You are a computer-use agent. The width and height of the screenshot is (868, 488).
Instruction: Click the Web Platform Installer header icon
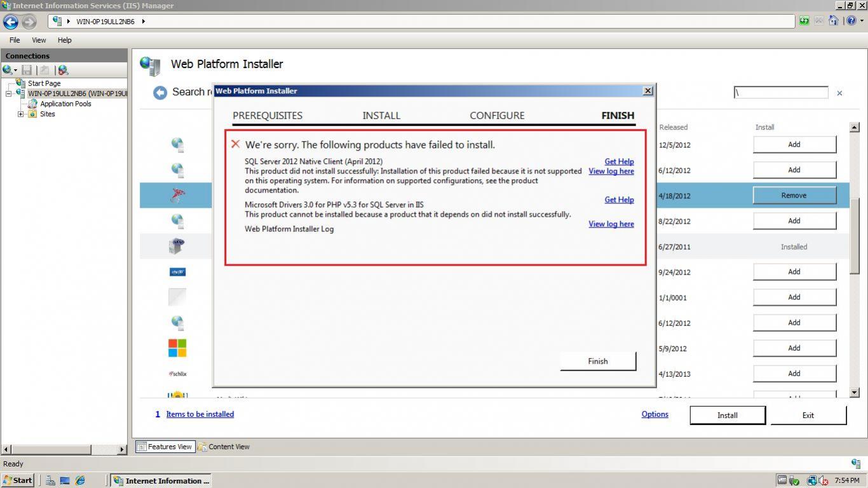point(151,65)
